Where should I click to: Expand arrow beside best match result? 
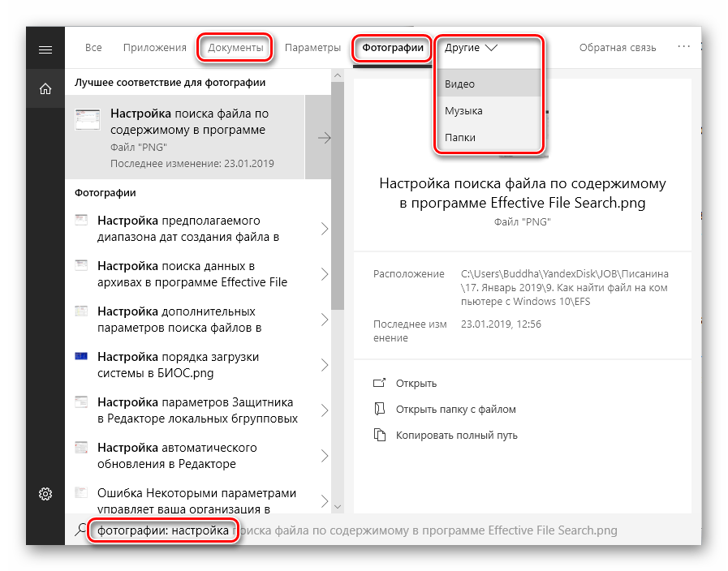324,138
